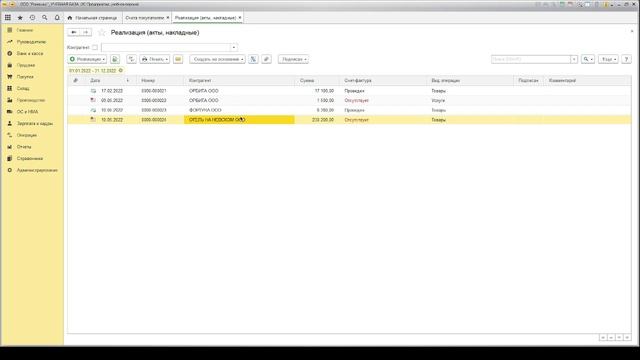
Task: Open the find magnifier dropdown button
Action: (x=588, y=59)
